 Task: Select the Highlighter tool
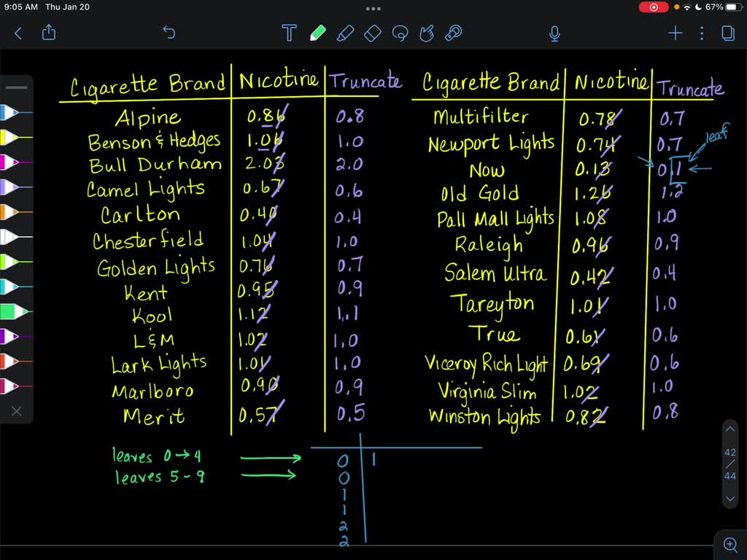pos(345,33)
